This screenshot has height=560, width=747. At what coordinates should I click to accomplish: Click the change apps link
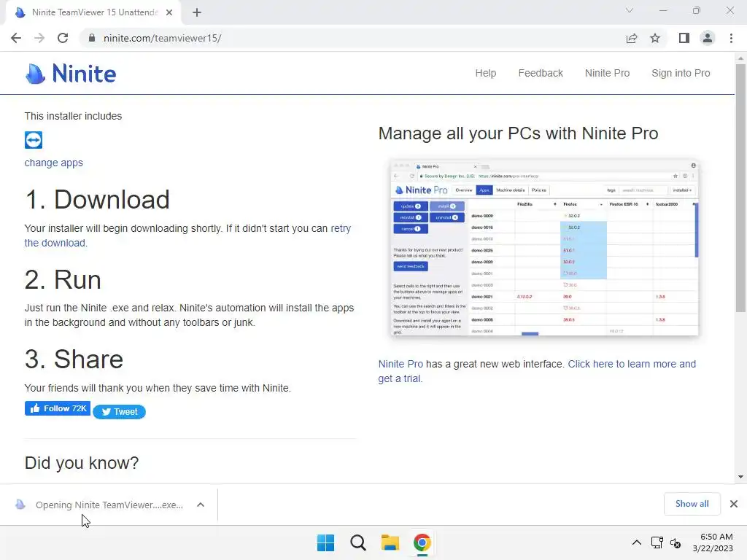(x=54, y=163)
